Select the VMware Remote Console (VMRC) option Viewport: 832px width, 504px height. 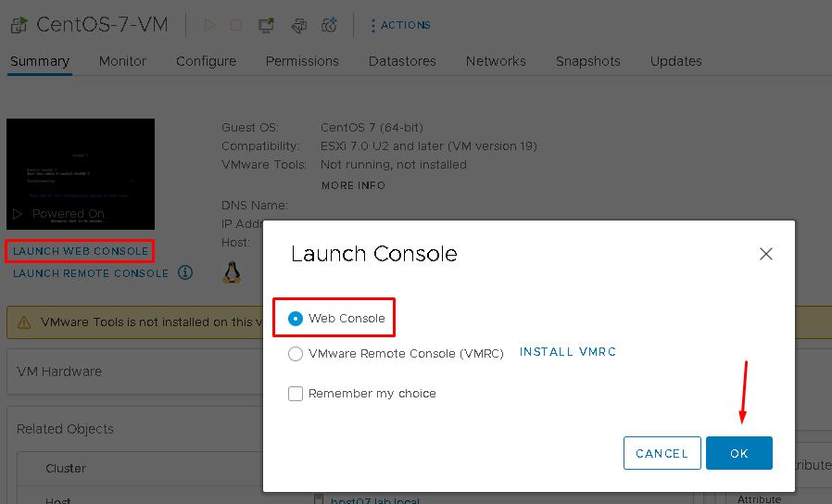coord(296,353)
